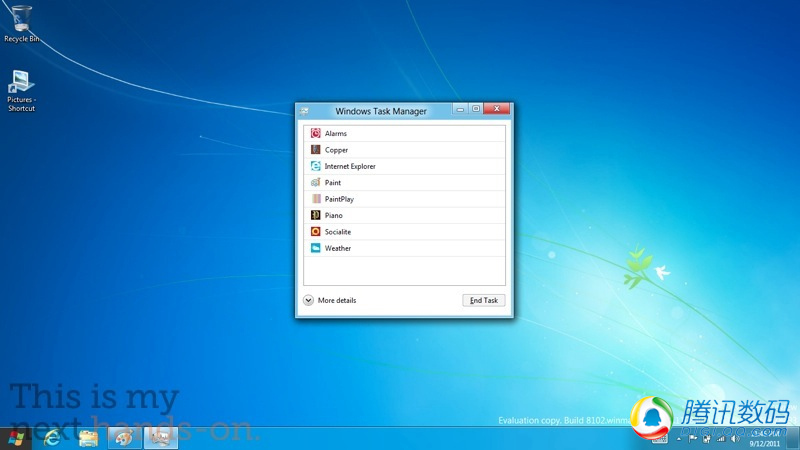Open File Explorer from the taskbar
Image resolution: width=800 pixels, height=450 pixels.
coord(88,438)
